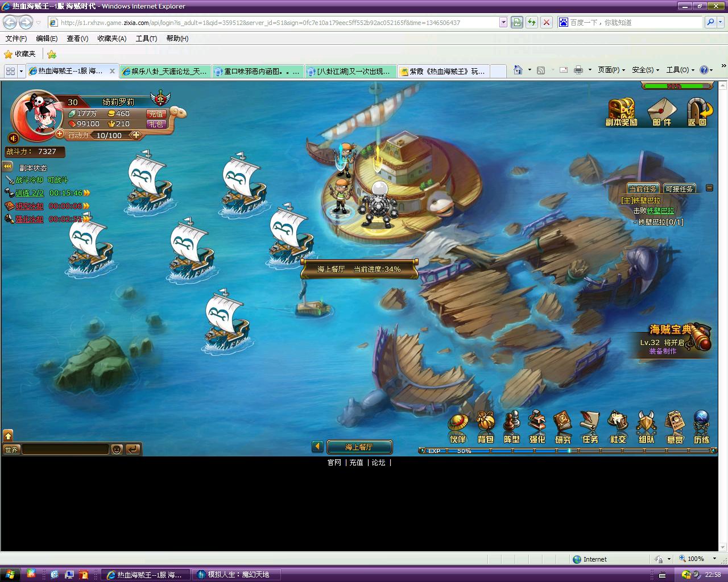Open the 背包 backpack icon
The height and width of the screenshot is (582, 728).
pos(485,427)
